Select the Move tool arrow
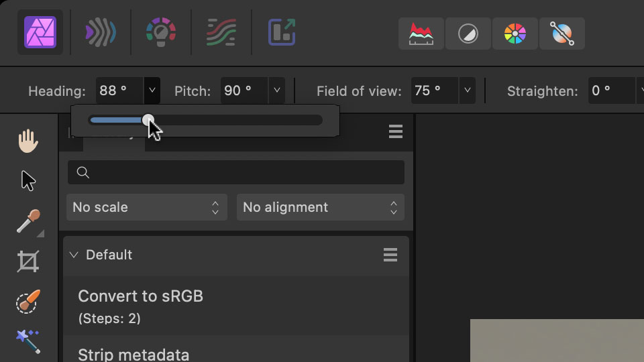 (x=28, y=180)
